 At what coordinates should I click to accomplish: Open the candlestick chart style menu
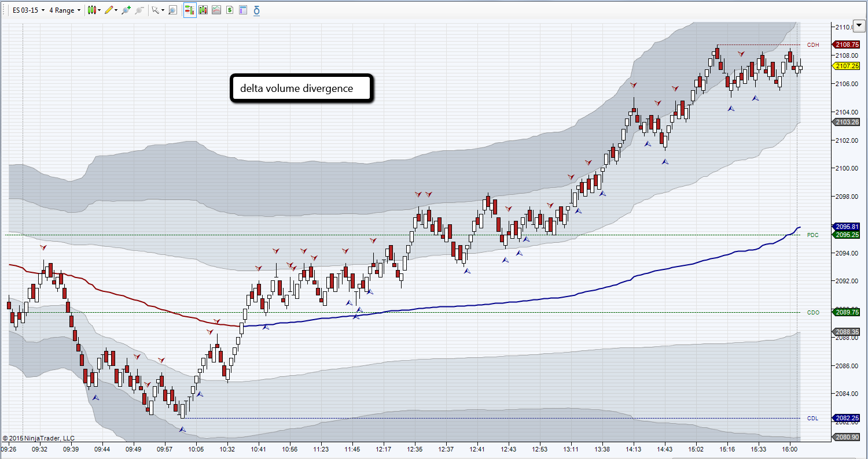point(93,10)
